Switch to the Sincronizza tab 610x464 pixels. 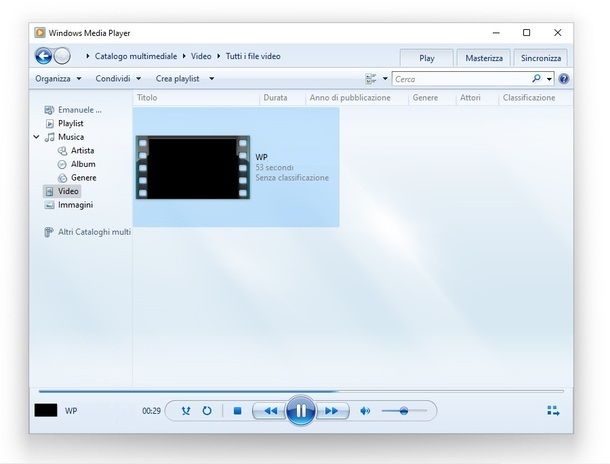coord(541,58)
